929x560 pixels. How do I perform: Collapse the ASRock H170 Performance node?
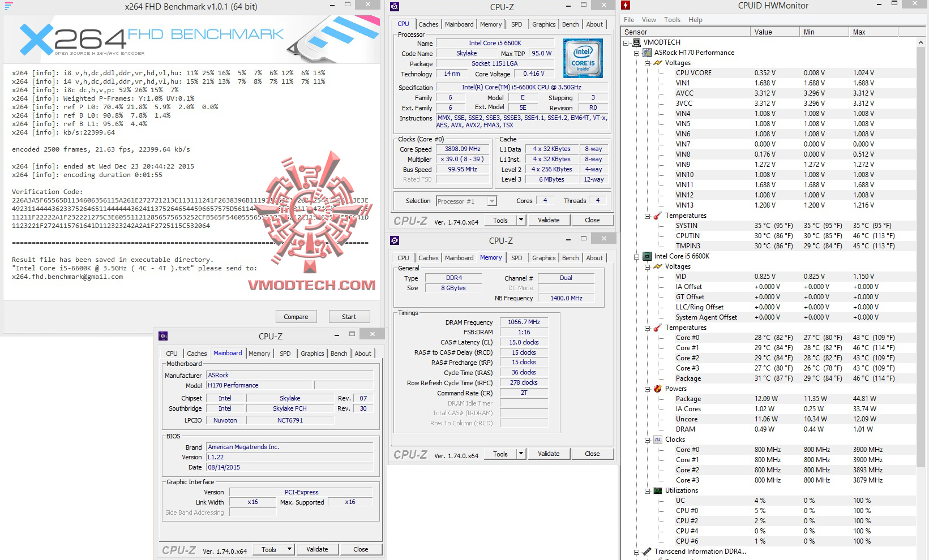[637, 53]
